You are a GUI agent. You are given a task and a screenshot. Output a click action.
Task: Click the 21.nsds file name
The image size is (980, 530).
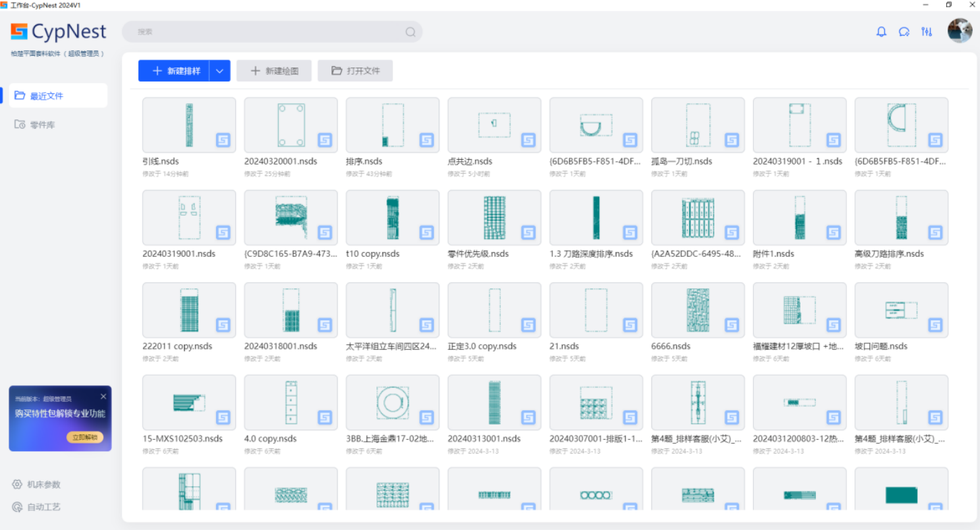coord(564,347)
